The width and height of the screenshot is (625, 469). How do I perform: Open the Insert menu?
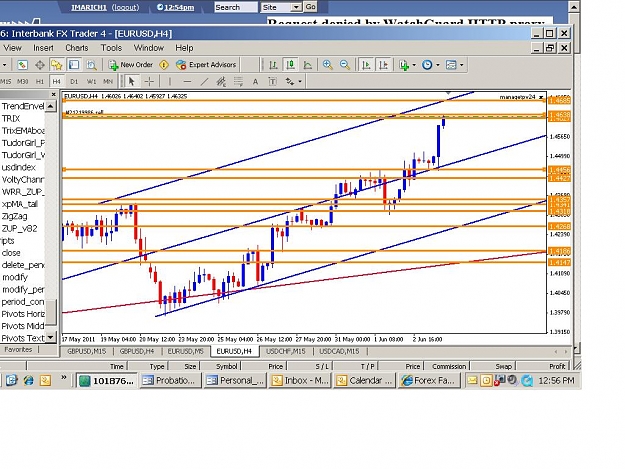pyautogui.click(x=43, y=48)
